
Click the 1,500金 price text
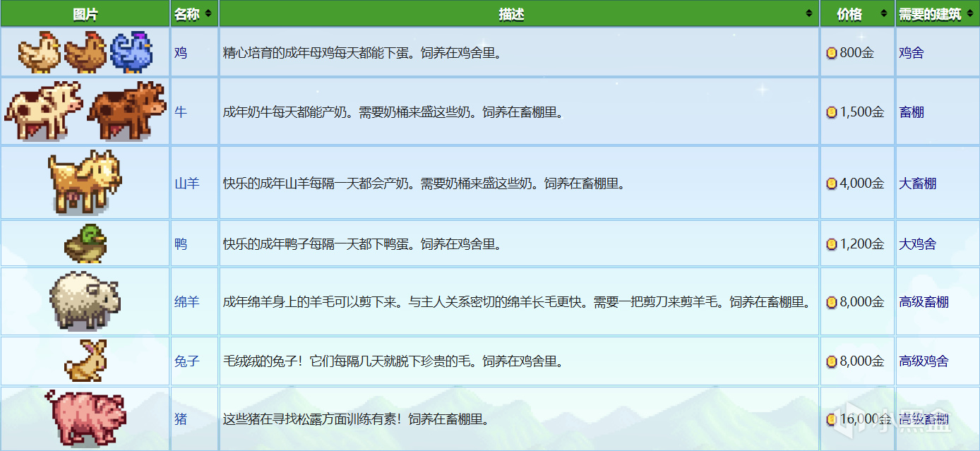(x=862, y=112)
